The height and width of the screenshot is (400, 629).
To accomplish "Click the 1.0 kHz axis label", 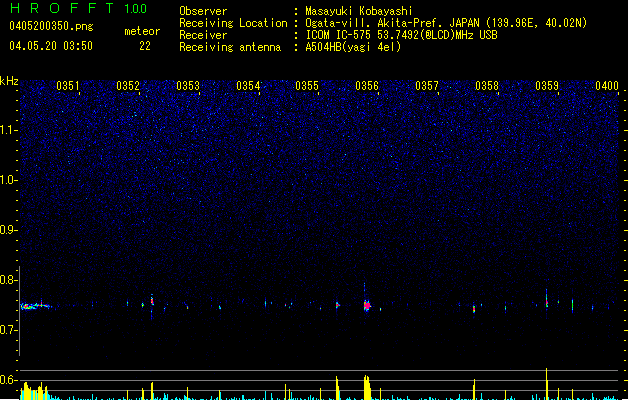I will point(9,180).
